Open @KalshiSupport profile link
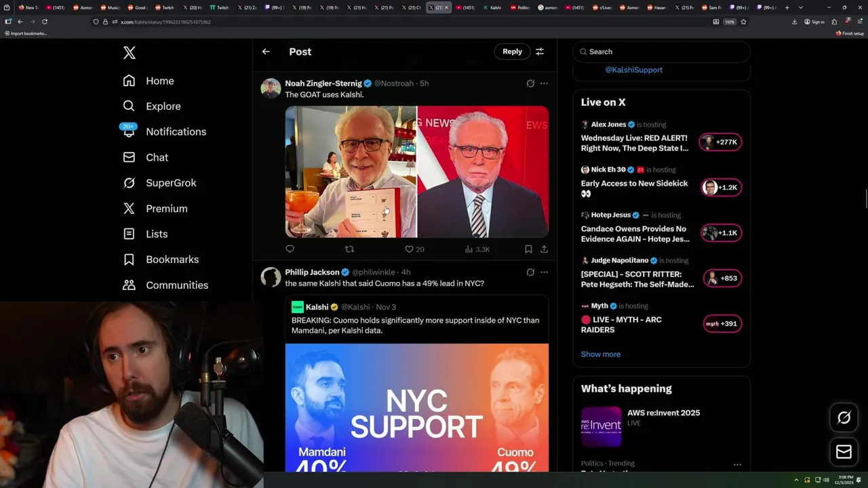 (633, 70)
